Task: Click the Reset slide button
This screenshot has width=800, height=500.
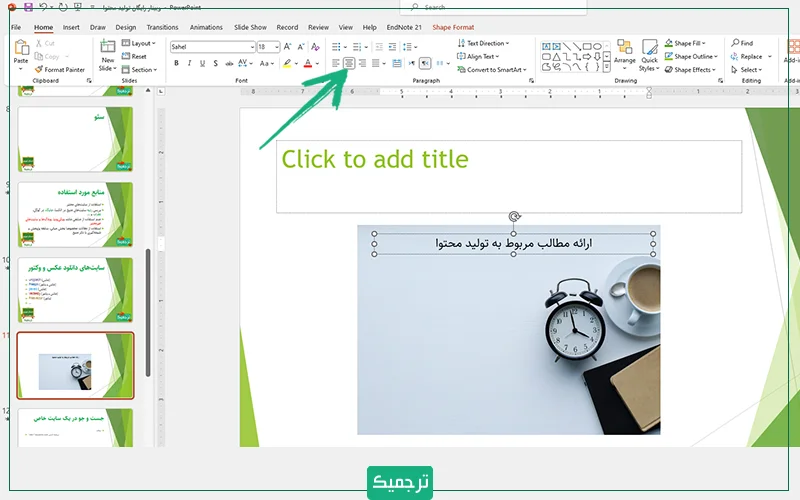Action: [134, 56]
